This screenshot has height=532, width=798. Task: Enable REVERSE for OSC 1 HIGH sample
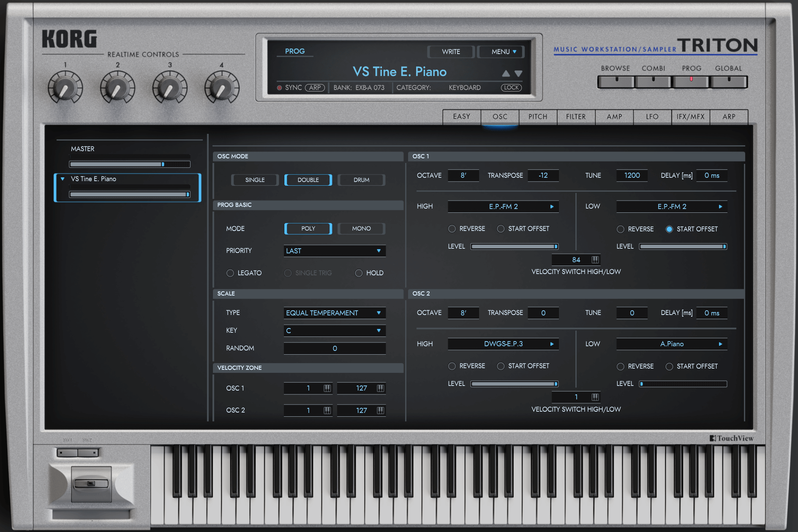click(452, 229)
